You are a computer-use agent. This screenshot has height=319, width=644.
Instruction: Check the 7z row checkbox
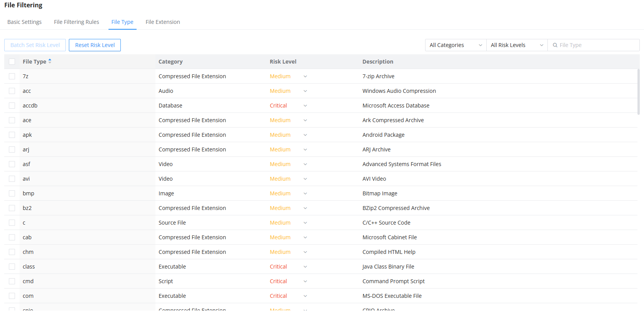pyautogui.click(x=12, y=76)
